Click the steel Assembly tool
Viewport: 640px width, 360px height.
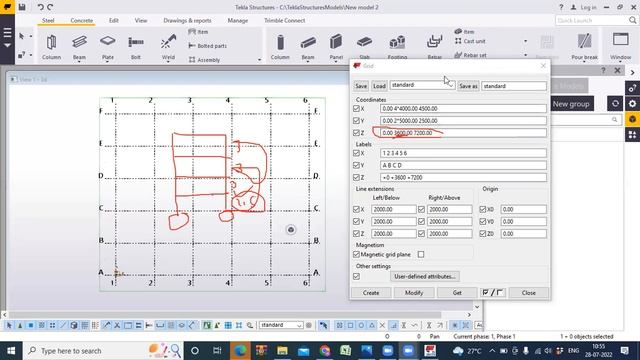click(x=204, y=60)
